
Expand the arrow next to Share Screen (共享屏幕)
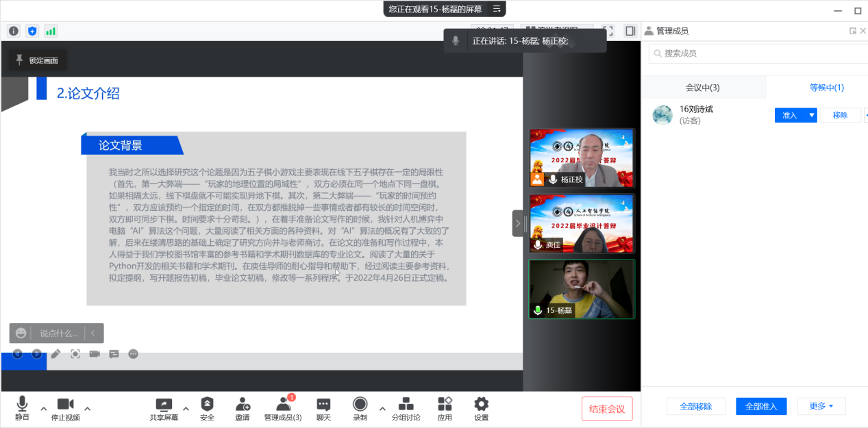coord(186,409)
